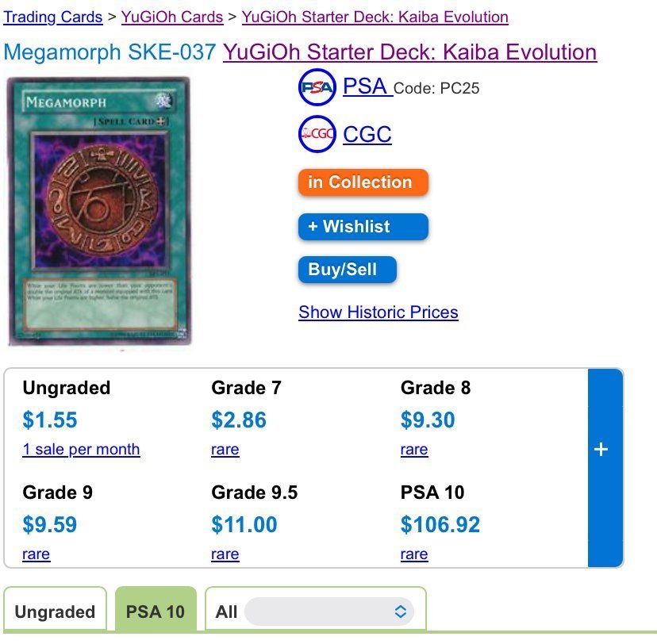Viewport: 657px width, 644px height.
Task: Add card to Wishlist
Action: [x=363, y=227]
